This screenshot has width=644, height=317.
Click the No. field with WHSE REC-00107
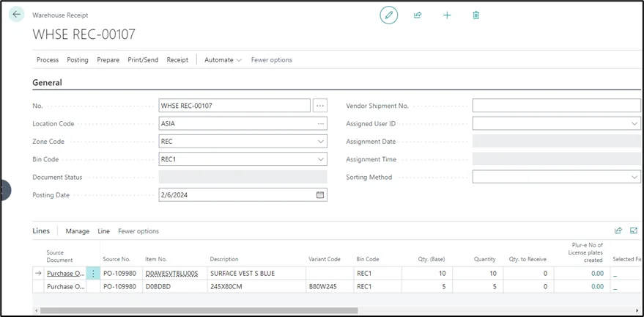coord(234,106)
